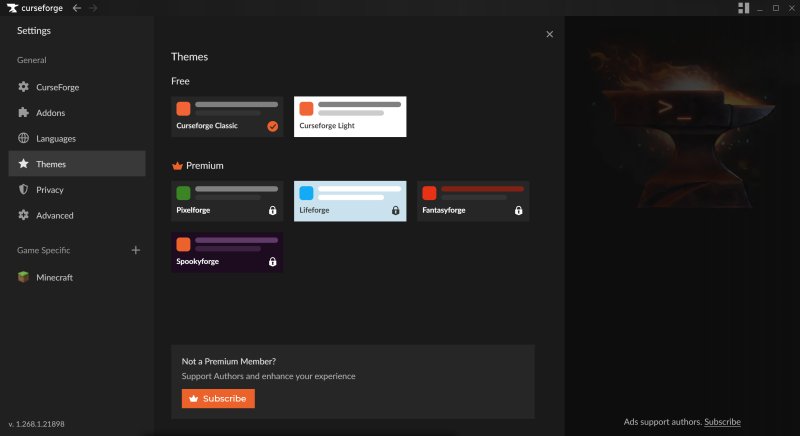Click the green swatch in Pixelforge
800x436 pixels.
click(183, 193)
